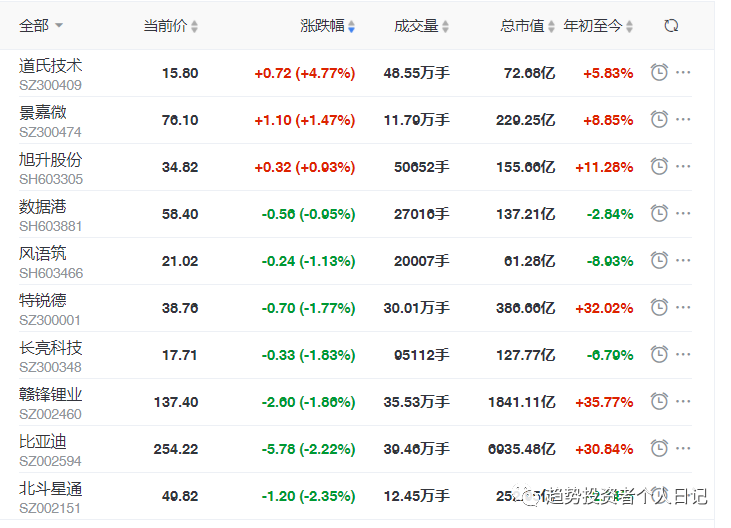Sort by 成交量 column
731x528 pixels.
click(421, 26)
